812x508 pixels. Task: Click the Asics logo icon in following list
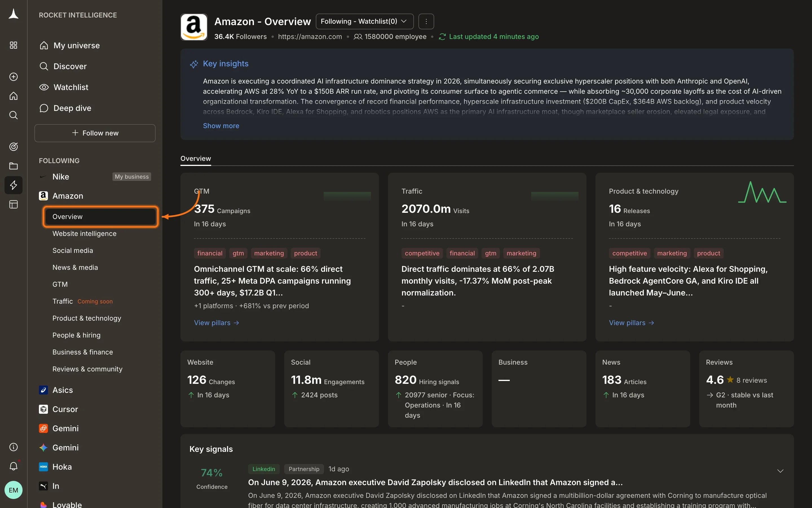43,390
